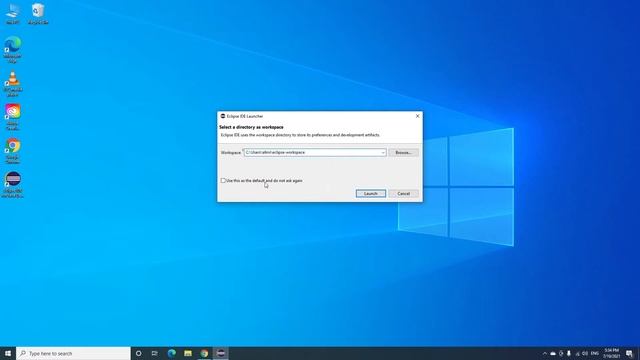
Task: Open volume control in system tray
Action: pyautogui.click(x=585, y=353)
